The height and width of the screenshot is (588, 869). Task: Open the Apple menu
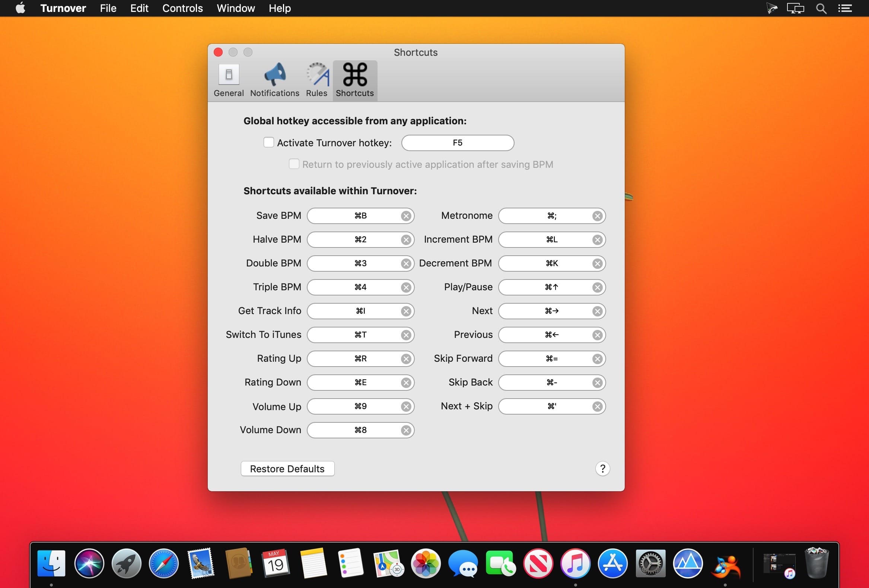[x=20, y=8]
